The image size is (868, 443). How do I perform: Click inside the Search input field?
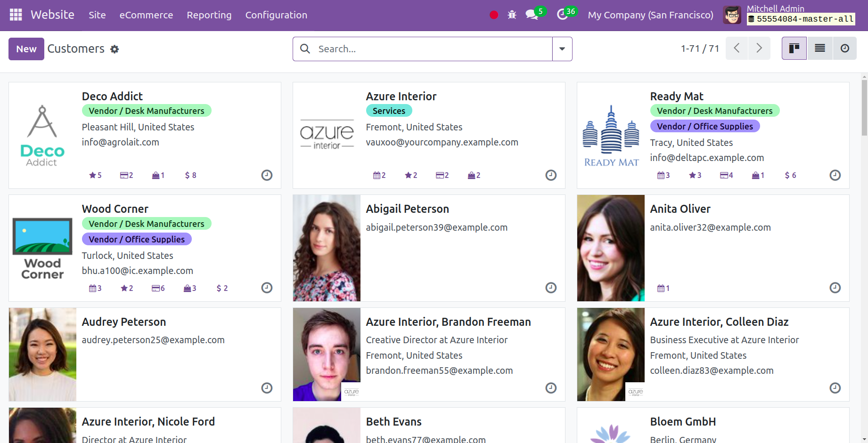coord(415,48)
